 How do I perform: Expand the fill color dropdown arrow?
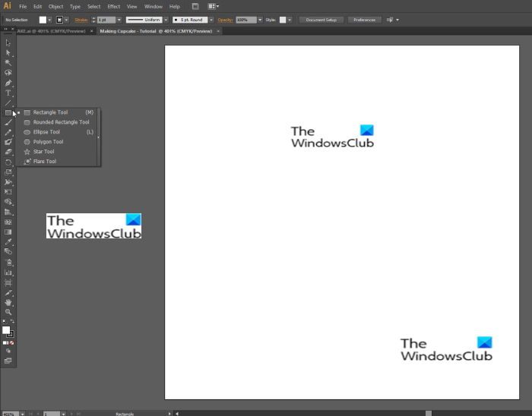[49, 20]
